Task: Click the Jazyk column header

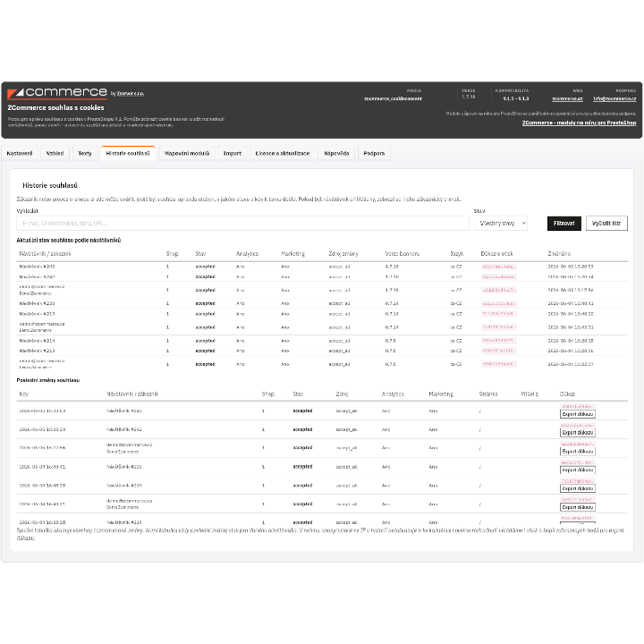Action: point(457,254)
